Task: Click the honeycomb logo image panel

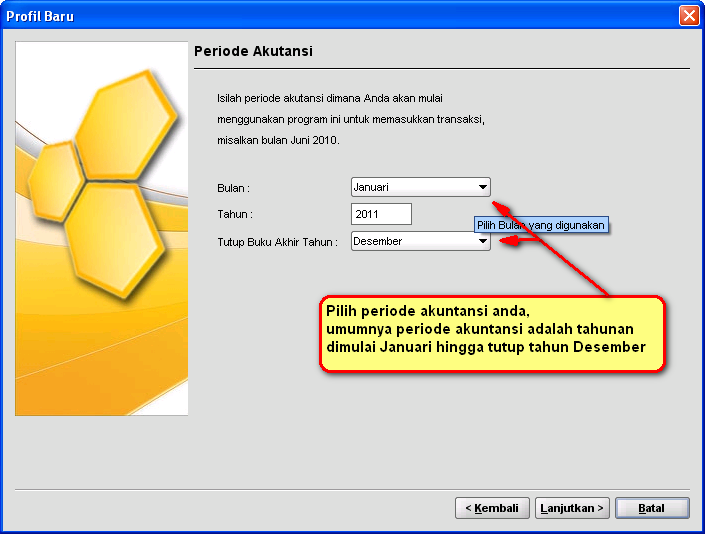Action: [102, 228]
